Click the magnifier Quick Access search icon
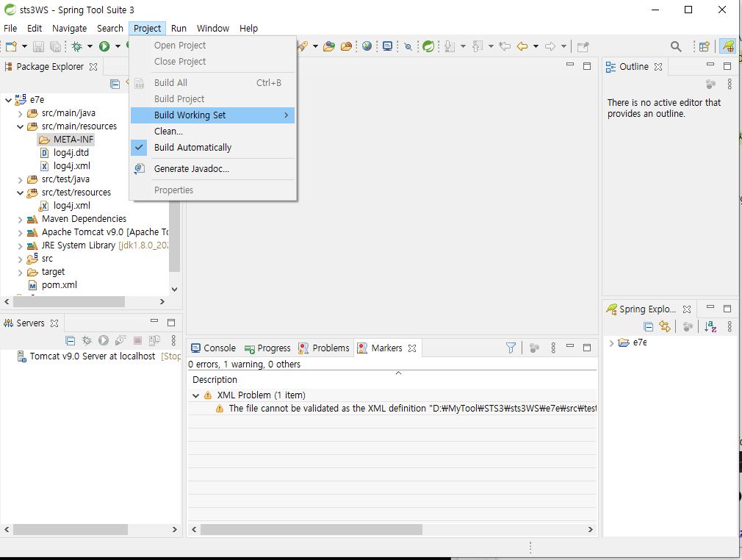This screenshot has height=560, width=742. pos(676,46)
